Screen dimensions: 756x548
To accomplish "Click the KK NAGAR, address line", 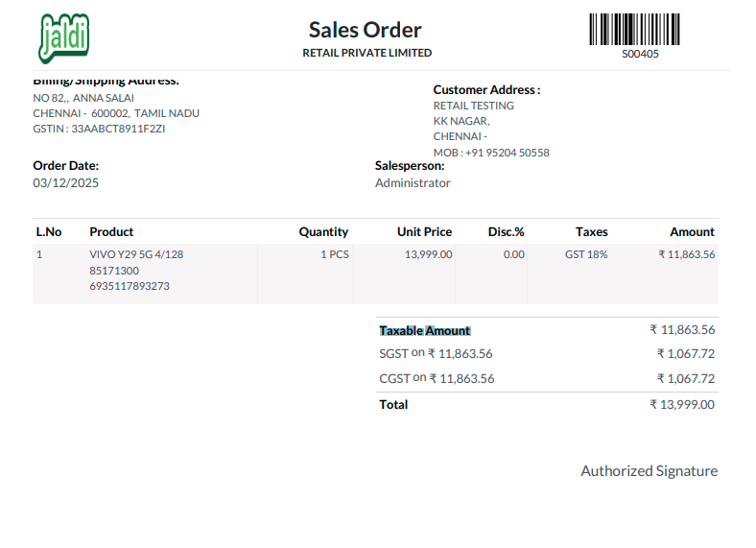I will [461, 121].
